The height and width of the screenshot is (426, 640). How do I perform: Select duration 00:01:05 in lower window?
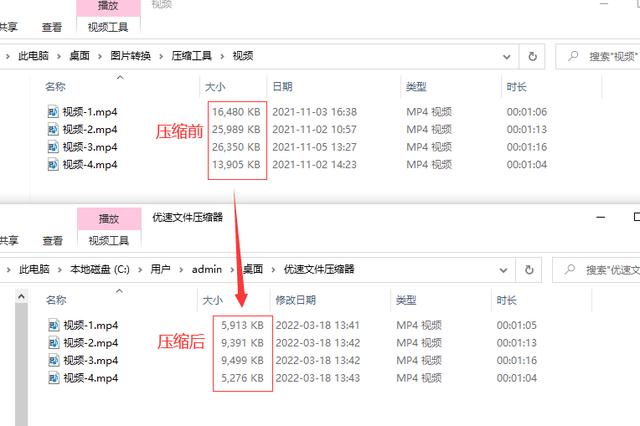pyautogui.click(x=516, y=325)
